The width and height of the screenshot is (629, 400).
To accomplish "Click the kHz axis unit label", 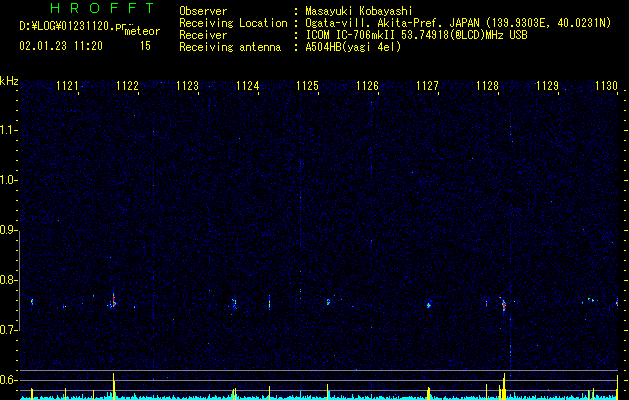I will 9,81.
